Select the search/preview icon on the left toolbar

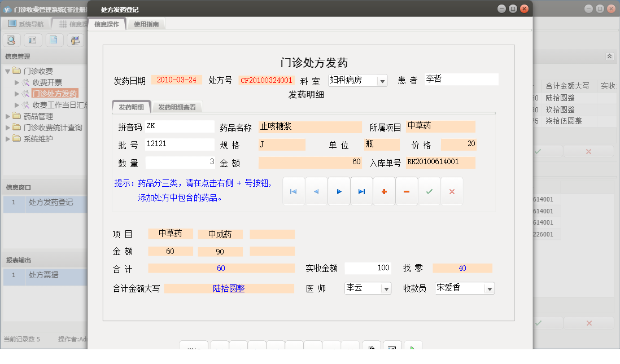click(x=11, y=40)
